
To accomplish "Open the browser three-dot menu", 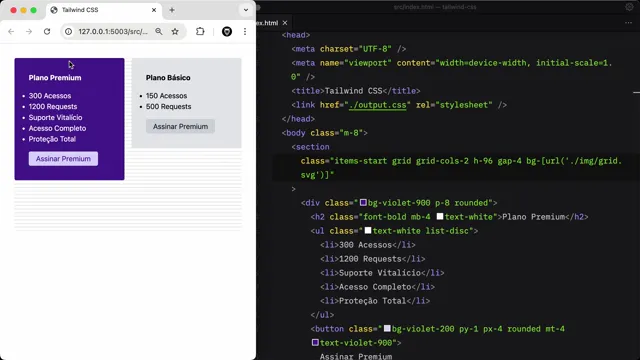I will (x=245, y=31).
